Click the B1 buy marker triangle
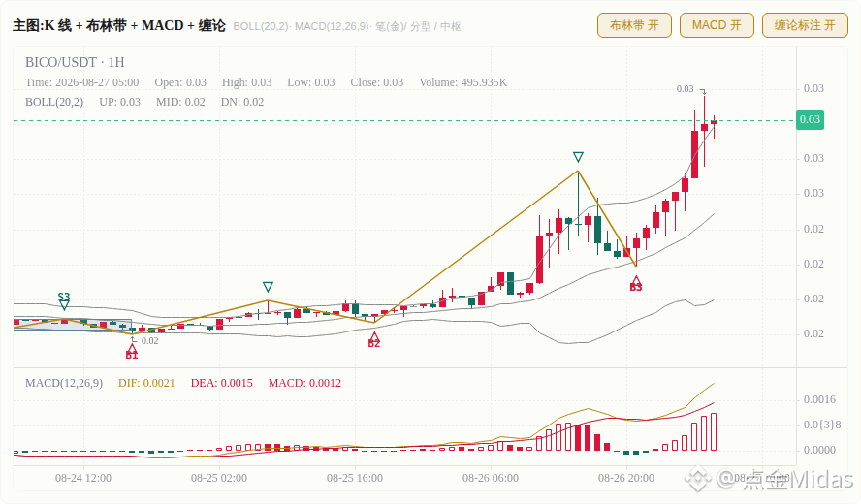The height and width of the screenshot is (504, 861). tap(132, 348)
